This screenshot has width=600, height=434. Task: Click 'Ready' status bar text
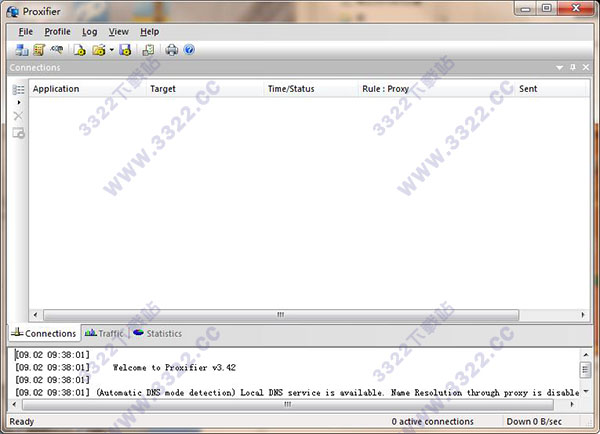pos(22,421)
